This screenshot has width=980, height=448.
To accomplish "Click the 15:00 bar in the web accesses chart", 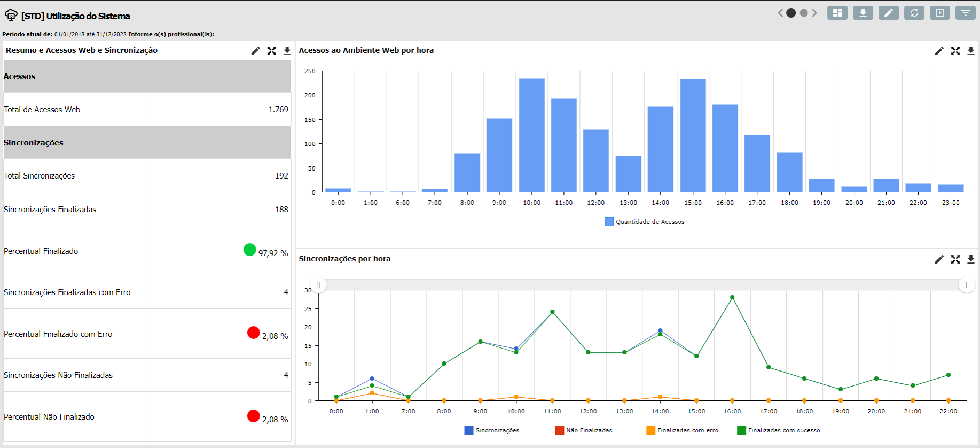I will (x=693, y=135).
